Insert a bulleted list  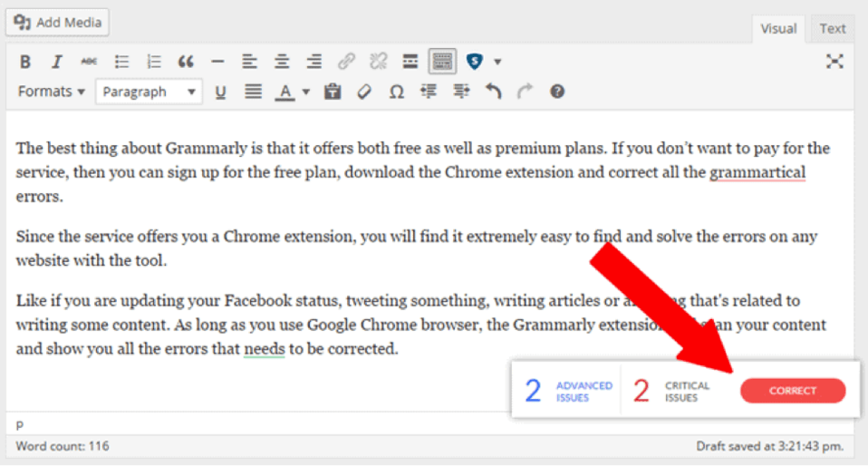tap(121, 62)
